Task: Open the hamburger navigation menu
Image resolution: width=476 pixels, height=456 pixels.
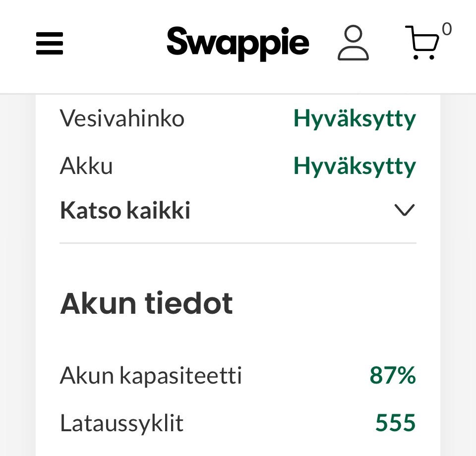Action: click(x=50, y=43)
